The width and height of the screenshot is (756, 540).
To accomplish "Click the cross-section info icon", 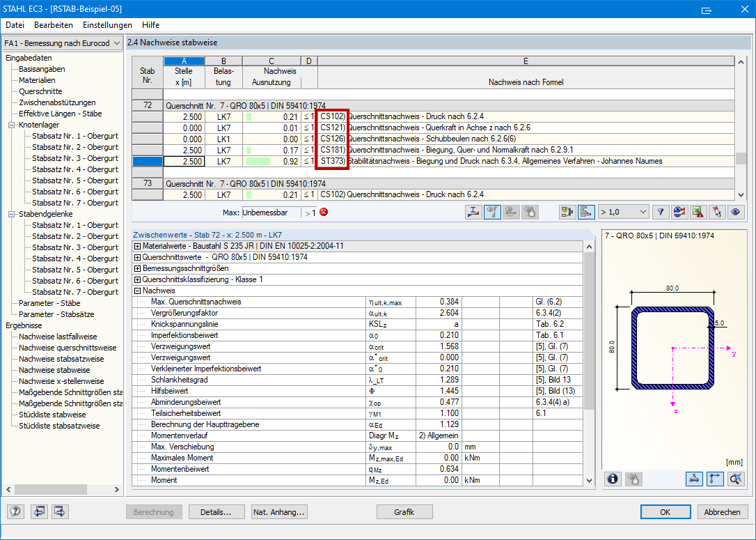I will click(613, 479).
